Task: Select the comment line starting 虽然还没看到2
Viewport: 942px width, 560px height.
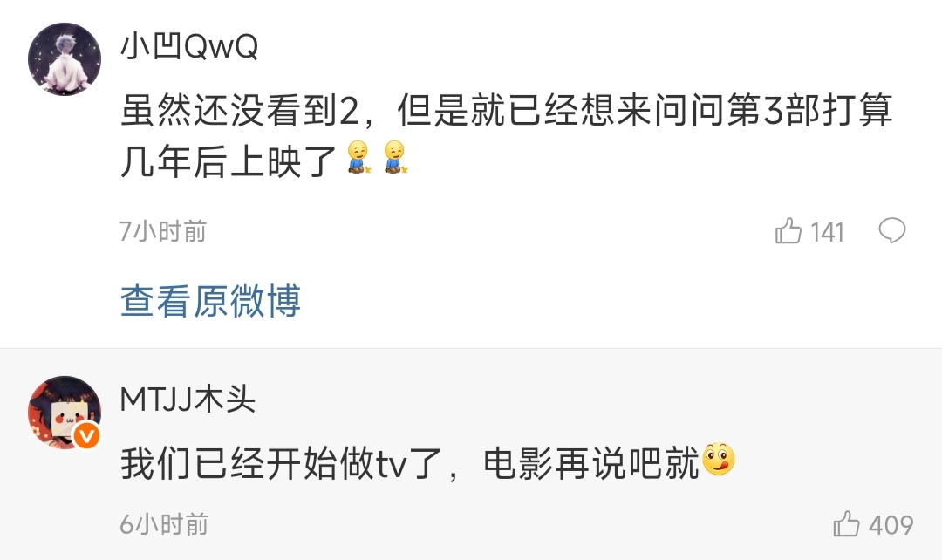Action: coord(507,110)
